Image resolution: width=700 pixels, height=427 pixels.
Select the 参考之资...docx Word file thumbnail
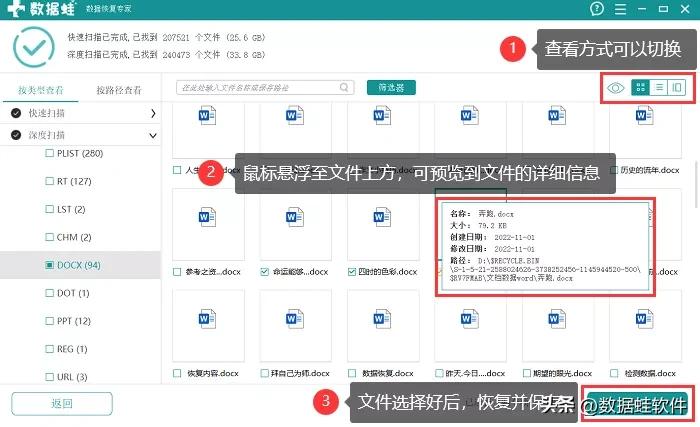208,225
